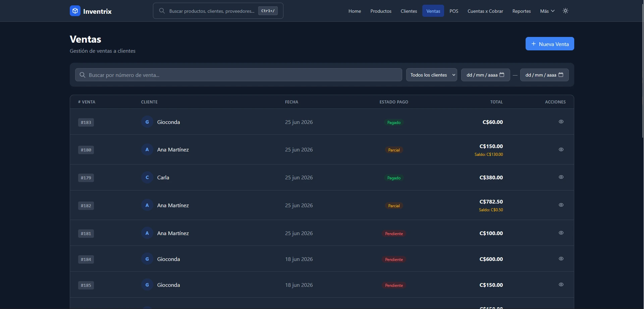Screen dimensions: 644x309
Task: Open the POS section
Action: coord(454,11)
